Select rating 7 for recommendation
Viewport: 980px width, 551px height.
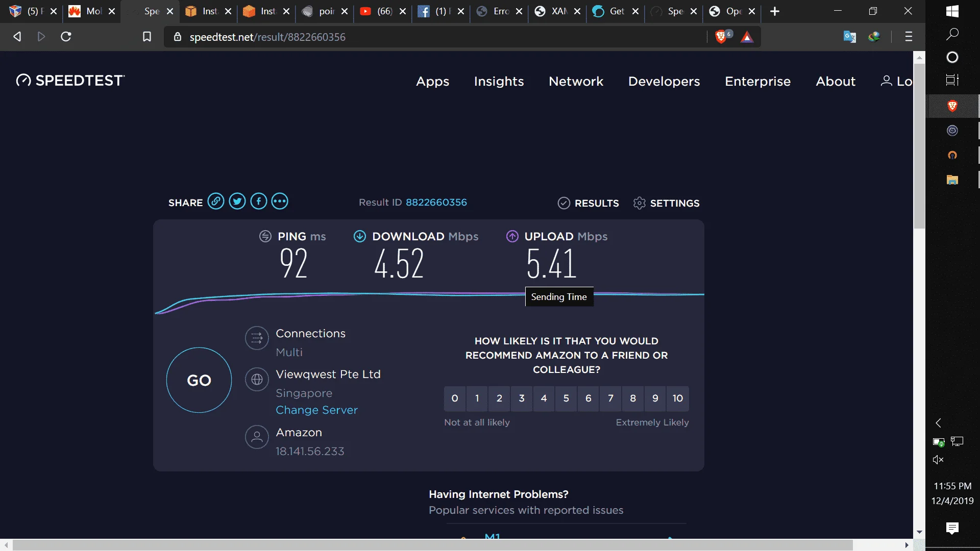click(x=611, y=398)
